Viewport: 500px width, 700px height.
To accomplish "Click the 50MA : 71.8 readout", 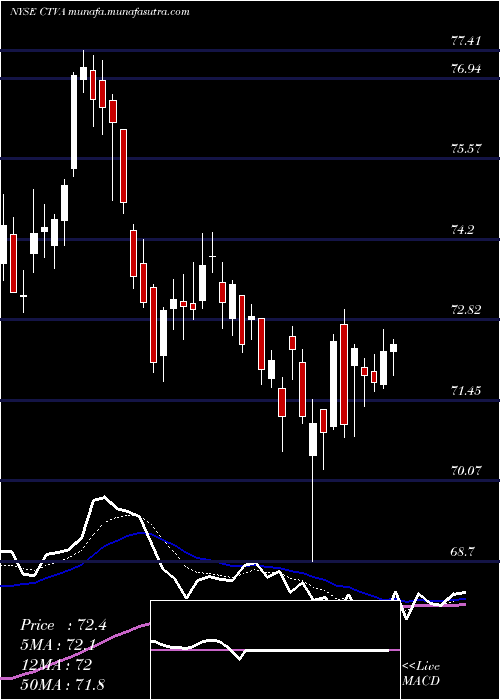I will pyautogui.click(x=62, y=684).
